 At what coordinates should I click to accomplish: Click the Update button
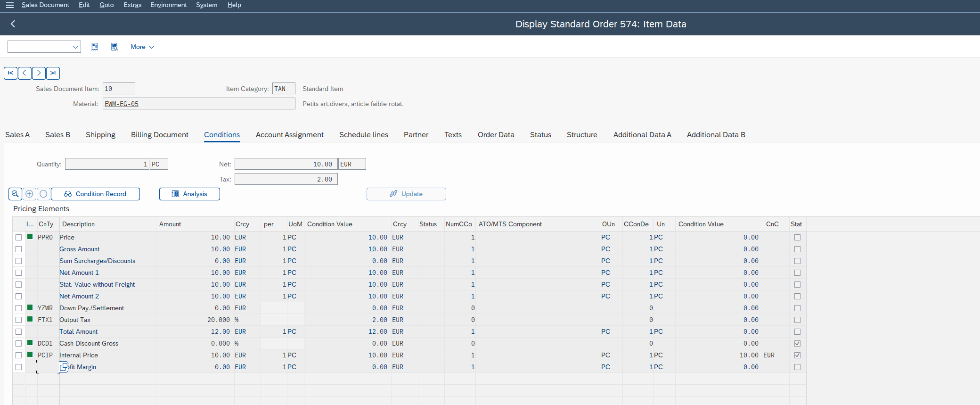click(406, 194)
